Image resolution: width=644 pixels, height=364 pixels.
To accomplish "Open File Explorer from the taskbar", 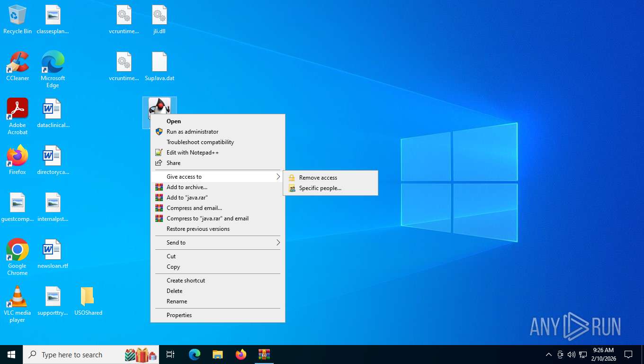I will click(x=217, y=355).
